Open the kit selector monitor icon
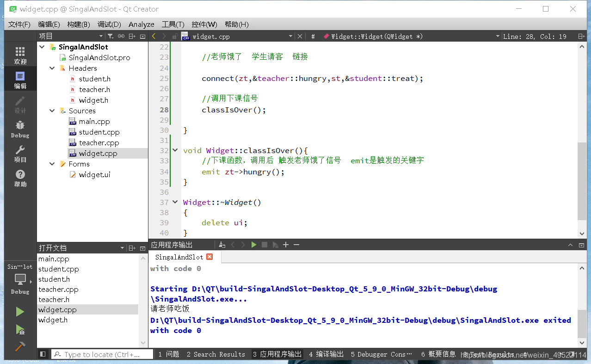591x364 pixels. point(20,279)
